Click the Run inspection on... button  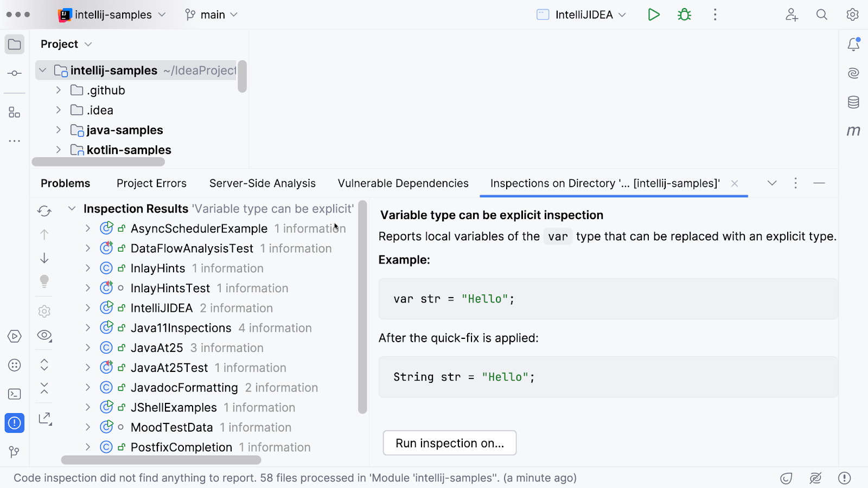pyautogui.click(x=449, y=443)
